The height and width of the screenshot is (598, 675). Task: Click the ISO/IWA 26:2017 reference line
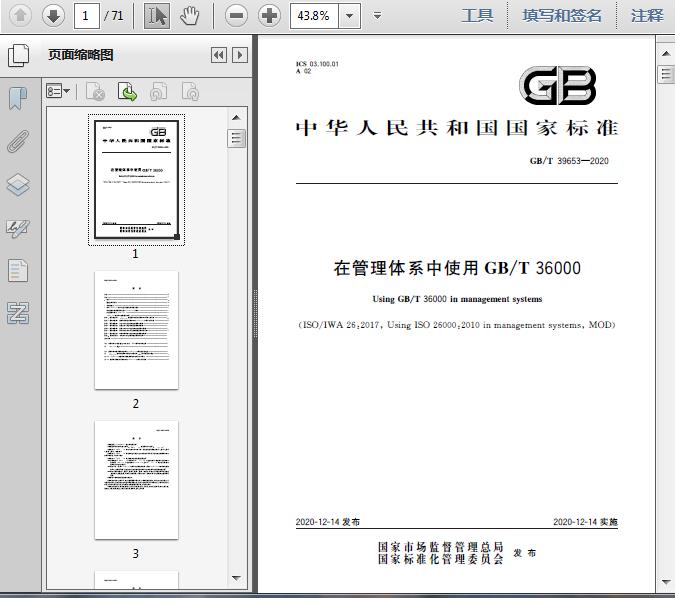(x=457, y=325)
